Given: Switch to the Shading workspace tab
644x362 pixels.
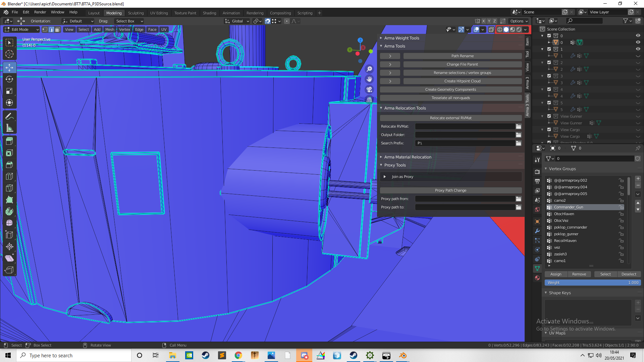Looking at the screenshot, I should coord(209,13).
